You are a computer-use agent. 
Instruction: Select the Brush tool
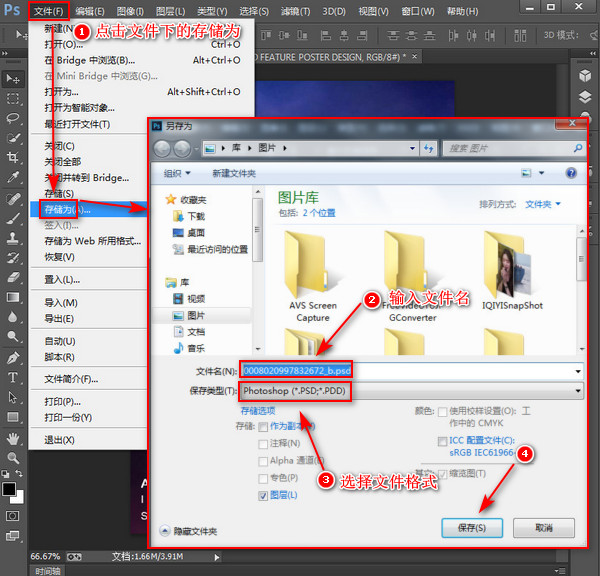tap(13, 219)
